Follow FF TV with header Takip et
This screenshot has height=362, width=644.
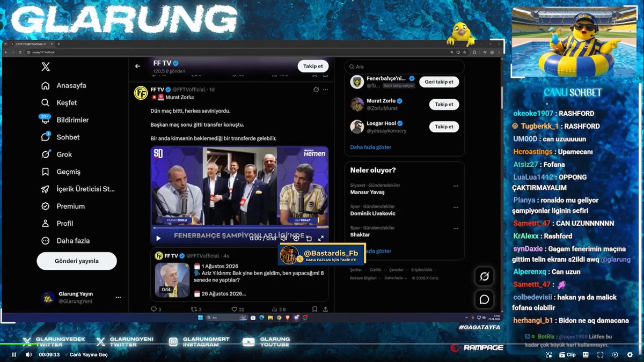[313, 66]
